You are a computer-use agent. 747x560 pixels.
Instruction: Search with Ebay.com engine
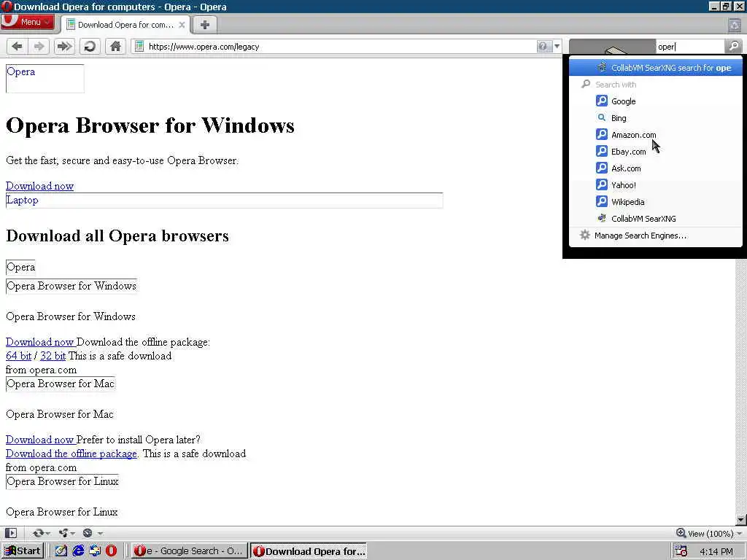click(656, 152)
